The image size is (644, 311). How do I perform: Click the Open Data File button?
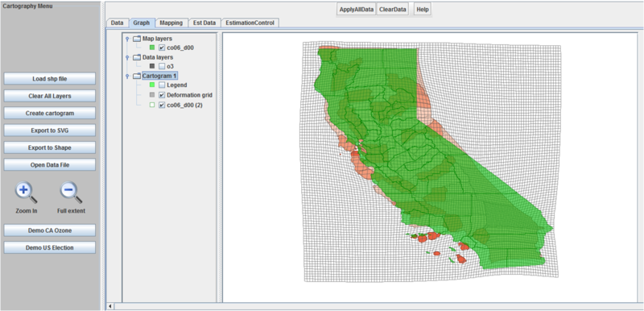(50, 164)
